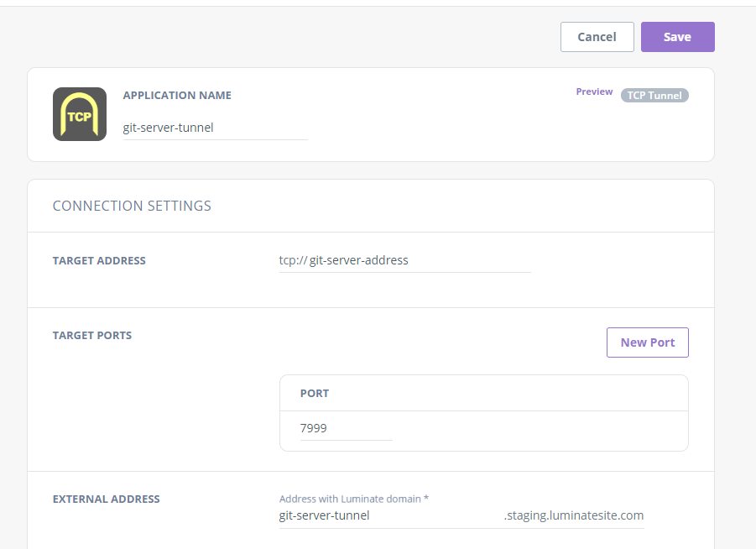
Task: Click the EXTERNAL ADDRESS label
Action: (x=106, y=499)
